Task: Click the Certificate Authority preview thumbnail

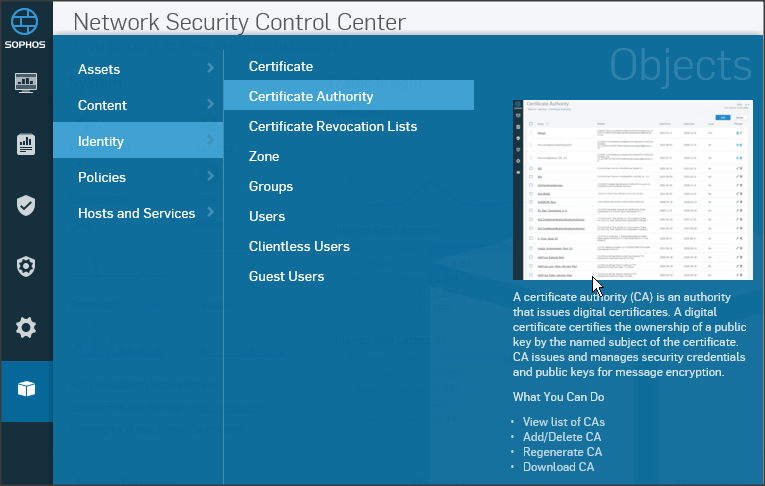Action: 632,190
